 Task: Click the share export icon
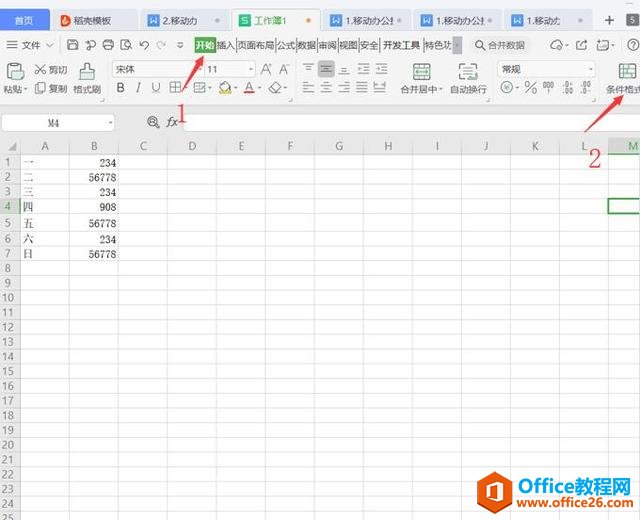point(581,45)
